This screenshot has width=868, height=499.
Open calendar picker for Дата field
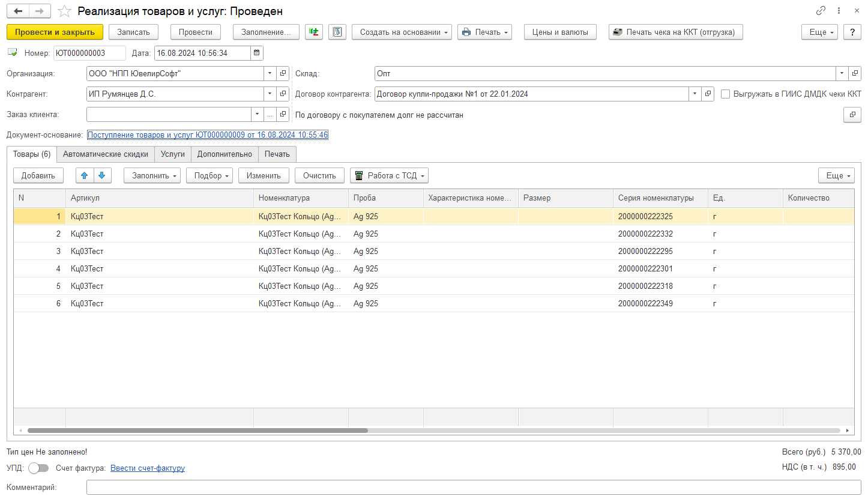pyautogui.click(x=257, y=53)
